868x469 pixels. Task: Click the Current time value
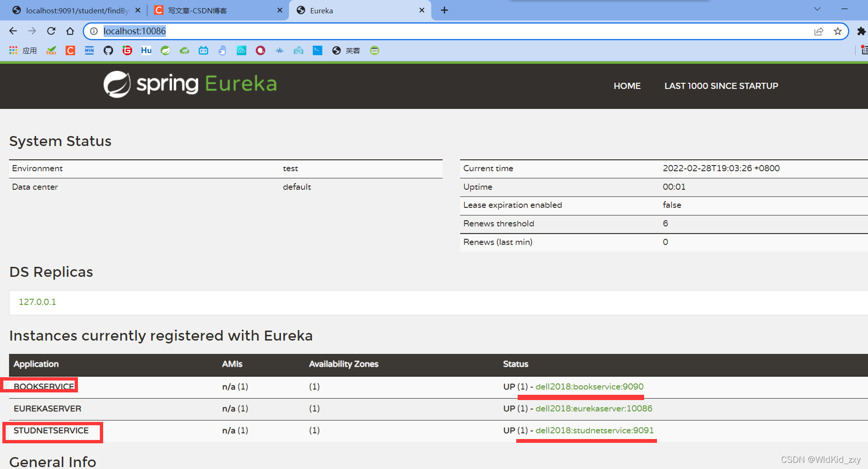point(721,168)
